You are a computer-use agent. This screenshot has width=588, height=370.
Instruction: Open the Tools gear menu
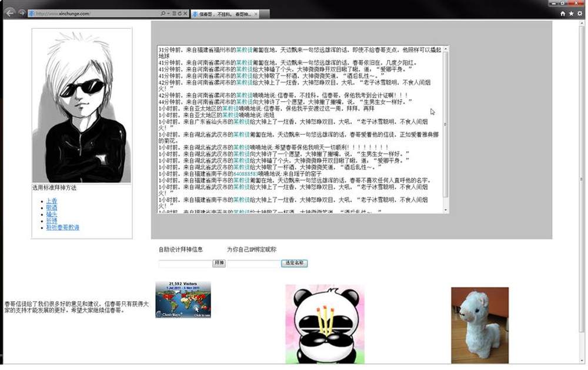[580, 14]
